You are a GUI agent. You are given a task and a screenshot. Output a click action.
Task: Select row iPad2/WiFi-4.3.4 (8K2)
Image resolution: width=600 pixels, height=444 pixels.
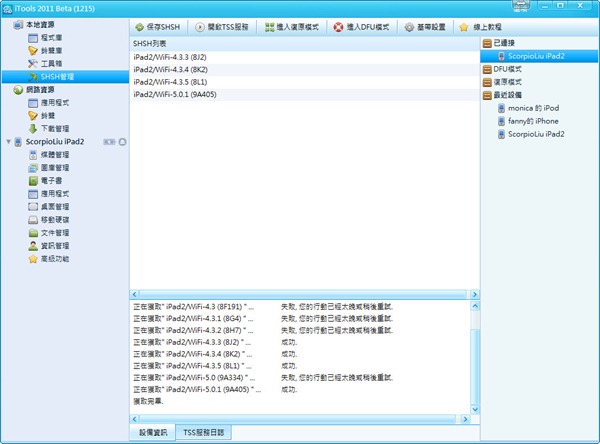[x=305, y=70]
